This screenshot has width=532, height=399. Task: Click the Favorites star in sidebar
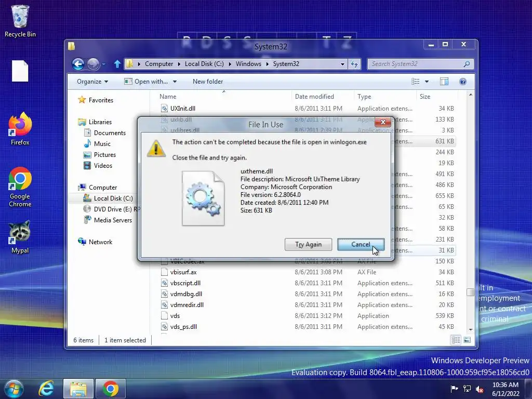coord(82,100)
